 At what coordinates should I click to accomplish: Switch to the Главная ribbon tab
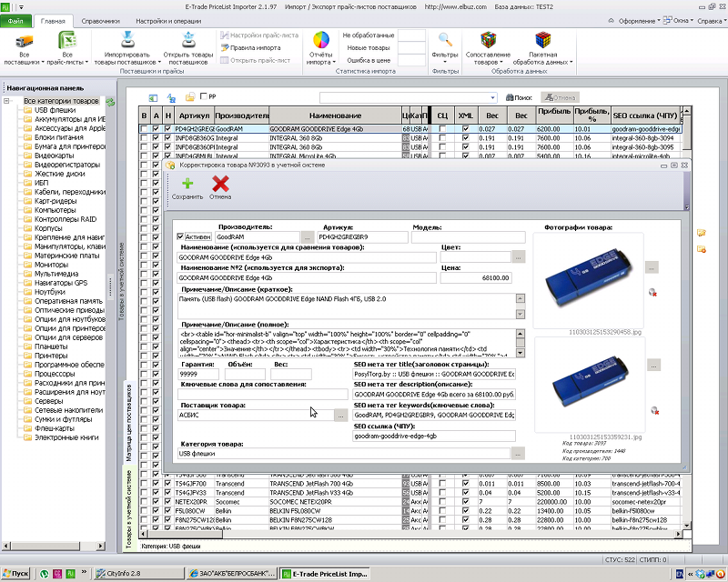(53, 21)
